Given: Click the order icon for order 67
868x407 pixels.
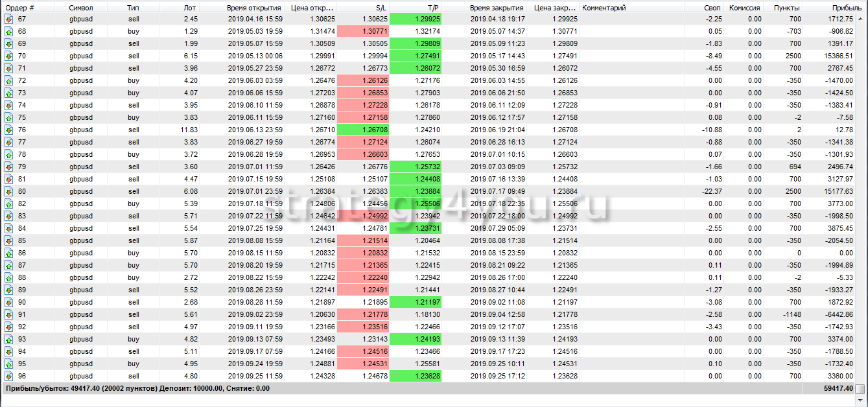Looking at the screenshot, I should pyautogui.click(x=9, y=19).
